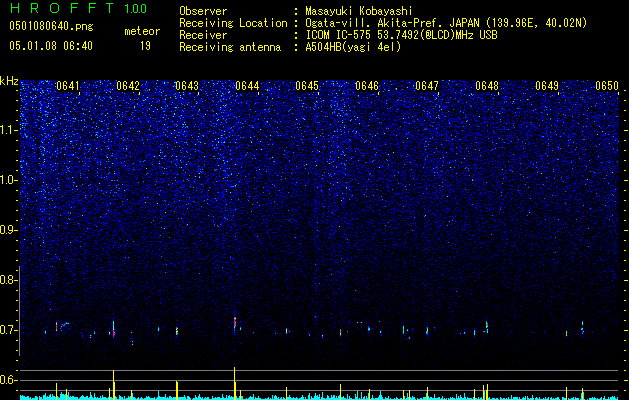Viewport: 629px width, 400px height.
Task: Click the 0646 time marker
Action: (x=367, y=86)
